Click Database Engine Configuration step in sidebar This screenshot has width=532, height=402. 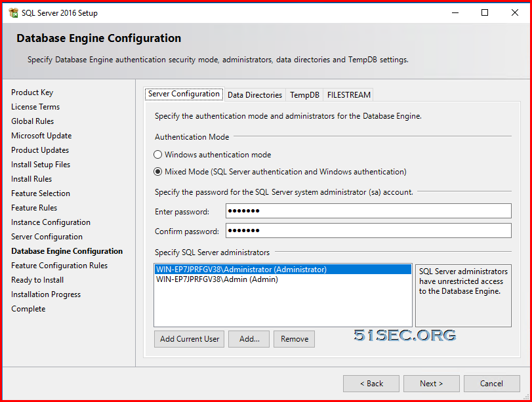coord(67,251)
